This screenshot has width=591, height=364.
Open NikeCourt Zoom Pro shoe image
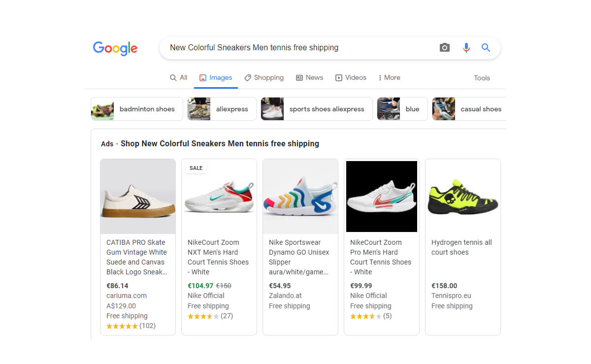(382, 196)
